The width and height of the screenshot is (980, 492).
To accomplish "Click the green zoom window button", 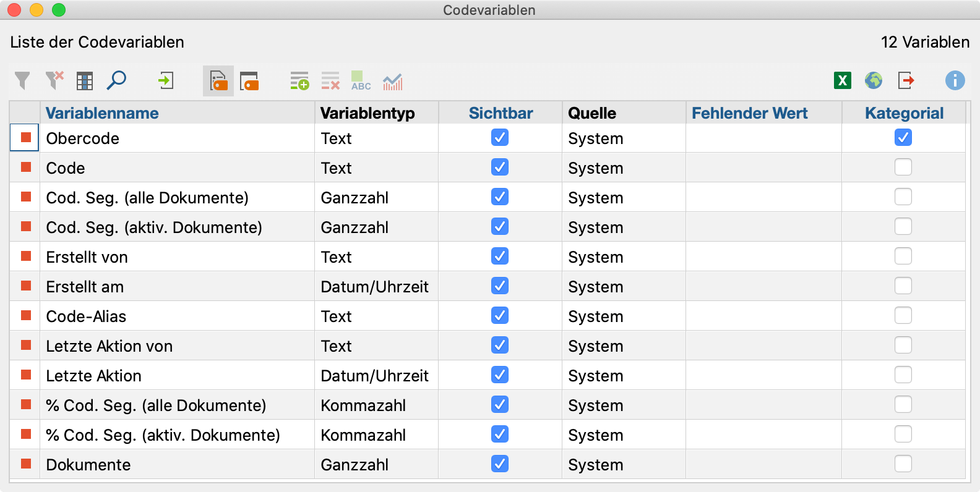I will (59, 10).
